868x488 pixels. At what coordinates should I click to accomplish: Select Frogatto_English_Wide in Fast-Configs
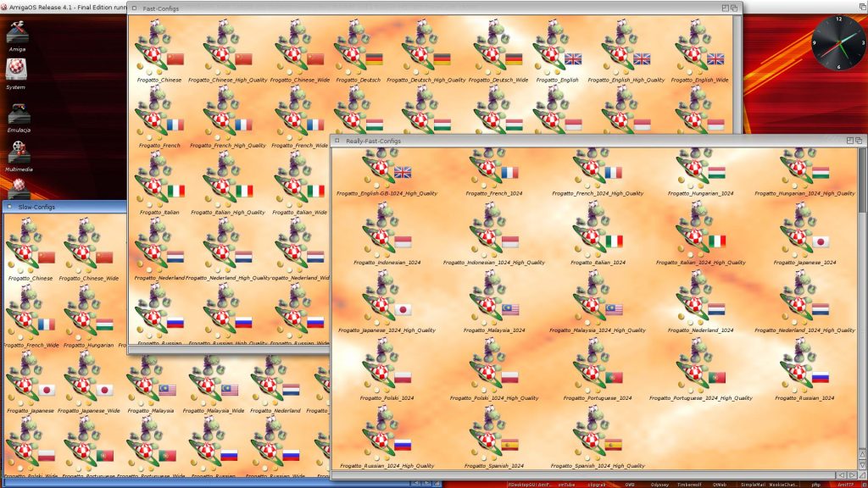pyautogui.click(x=699, y=51)
